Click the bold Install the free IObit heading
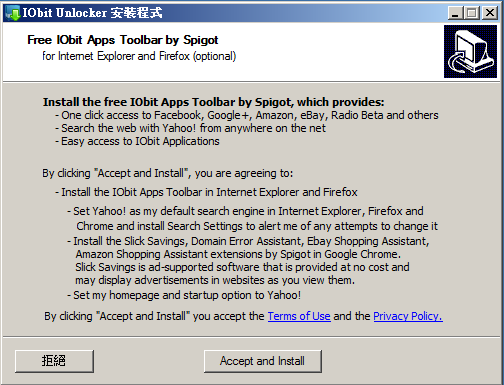 (x=213, y=102)
